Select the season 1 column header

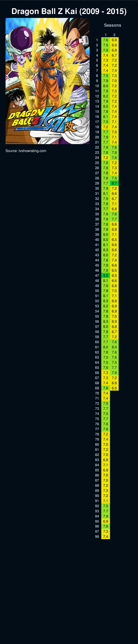point(106,35)
